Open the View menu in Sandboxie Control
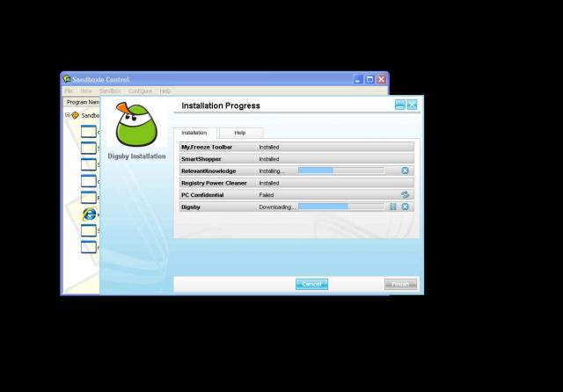This screenshot has height=392, width=563. pyautogui.click(x=86, y=91)
